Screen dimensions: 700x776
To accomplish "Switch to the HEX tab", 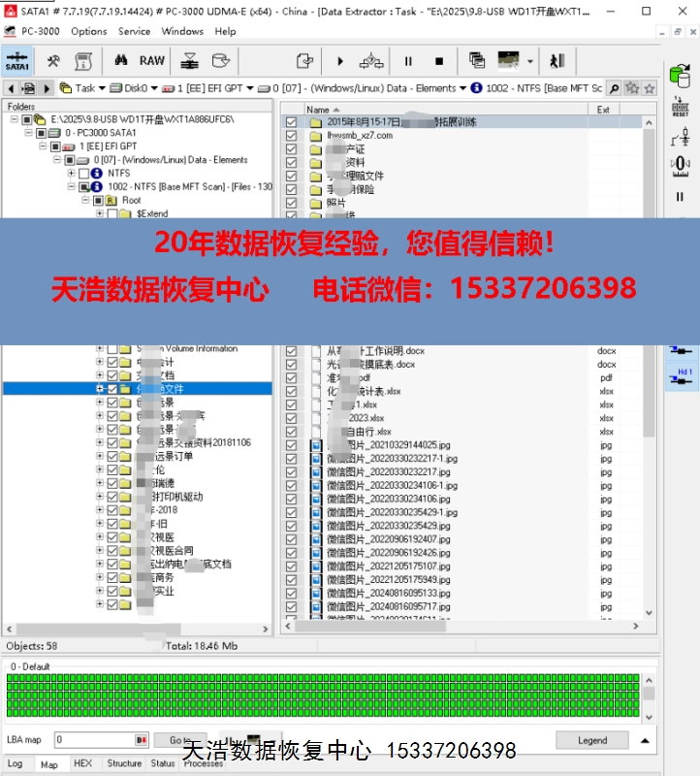I will (x=82, y=764).
